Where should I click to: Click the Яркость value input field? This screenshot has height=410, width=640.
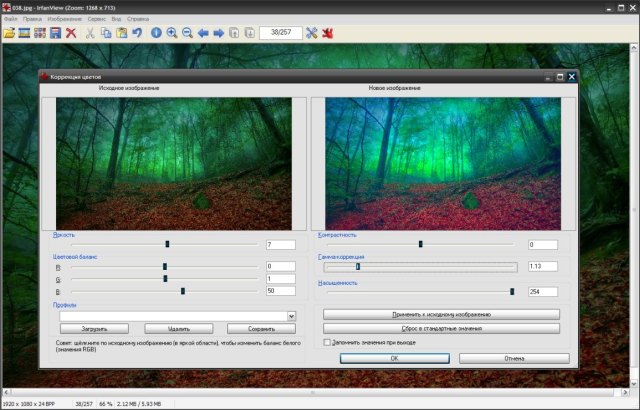coord(280,245)
